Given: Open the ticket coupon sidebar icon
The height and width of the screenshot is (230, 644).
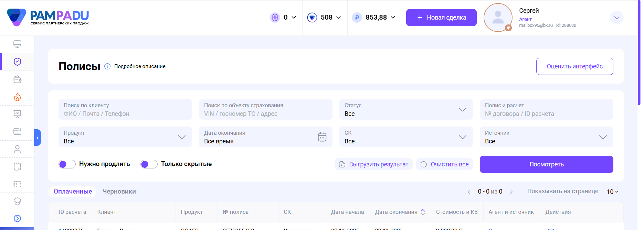Looking at the screenshot, I should (x=17, y=184).
